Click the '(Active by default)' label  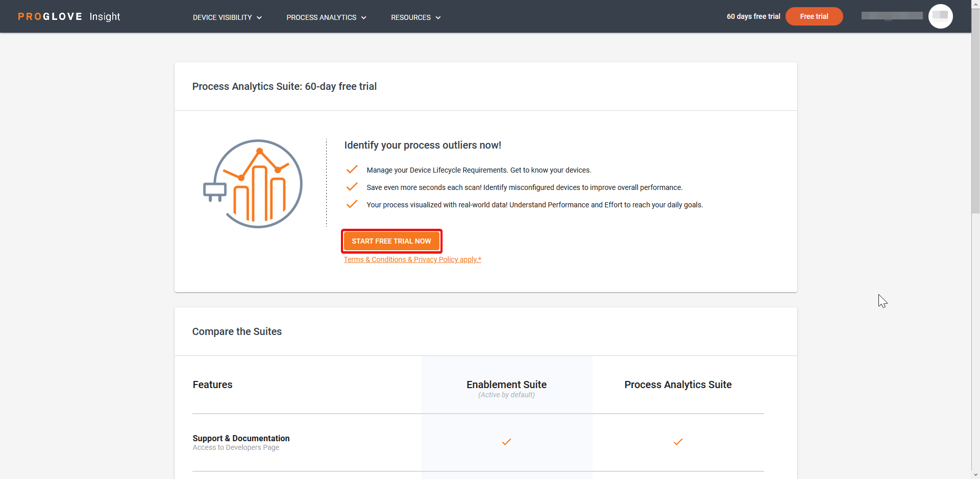tap(506, 395)
